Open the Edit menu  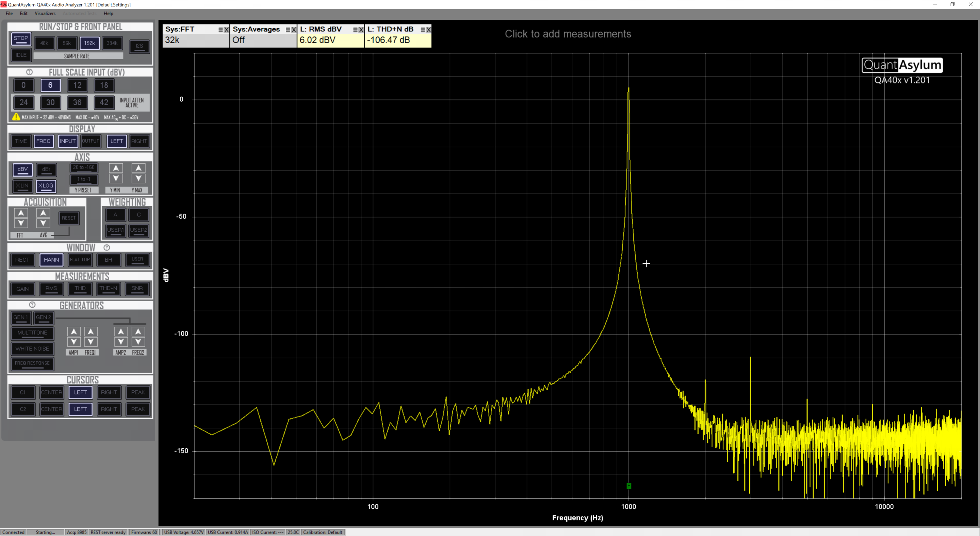pyautogui.click(x=23, y=13)
